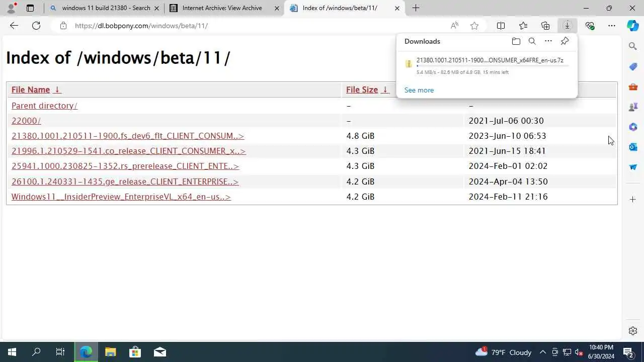Open taskbar Search
This screenshot has width=644, height=362.
[x=36, y=352]
